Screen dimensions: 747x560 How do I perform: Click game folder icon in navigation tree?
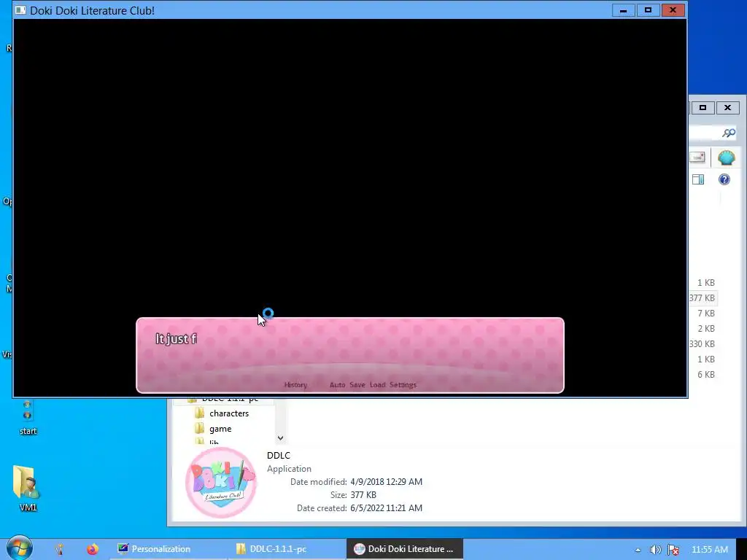(200, 428)
